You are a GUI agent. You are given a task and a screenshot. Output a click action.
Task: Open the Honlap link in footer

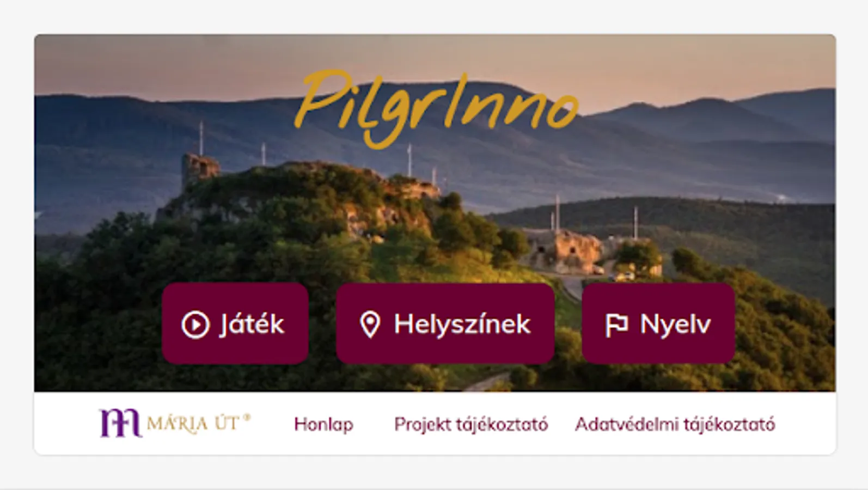323,424
